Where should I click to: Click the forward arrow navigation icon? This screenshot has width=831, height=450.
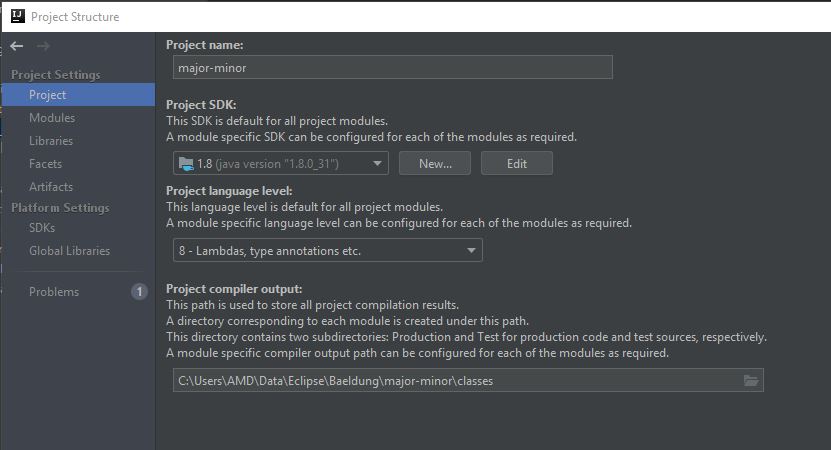(x=43, y=46)
